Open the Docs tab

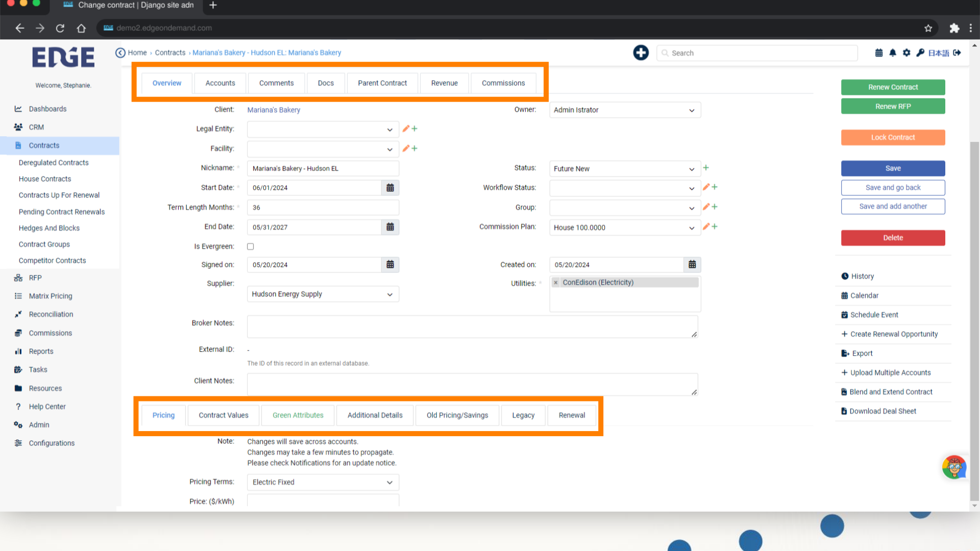point(326,83)
